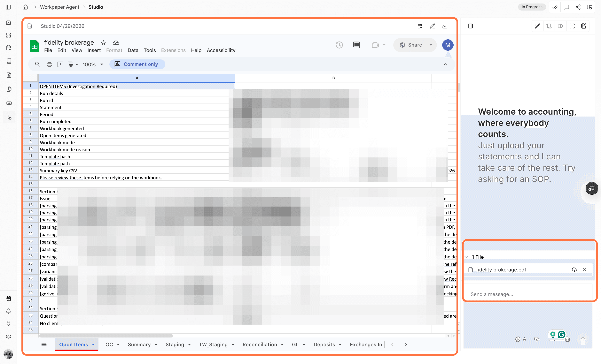
Task: Open the calendar icon in left sidebar
Action: click(9, 48)
